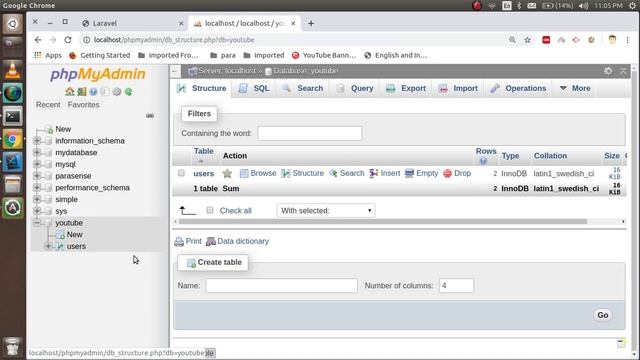The height and width of the screenshot is (360, 640).
Task: Open page settings gear in header
Action: [608, 71]
